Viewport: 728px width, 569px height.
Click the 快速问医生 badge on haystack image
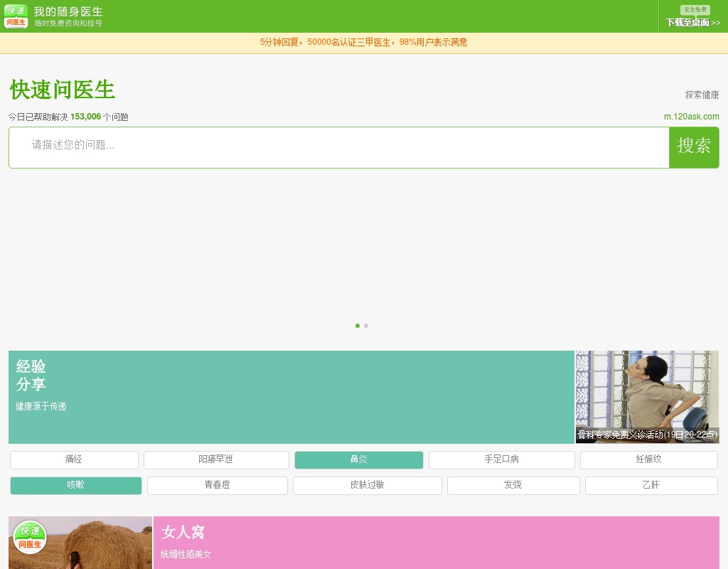pyautogui.click(x=30, y=538)
